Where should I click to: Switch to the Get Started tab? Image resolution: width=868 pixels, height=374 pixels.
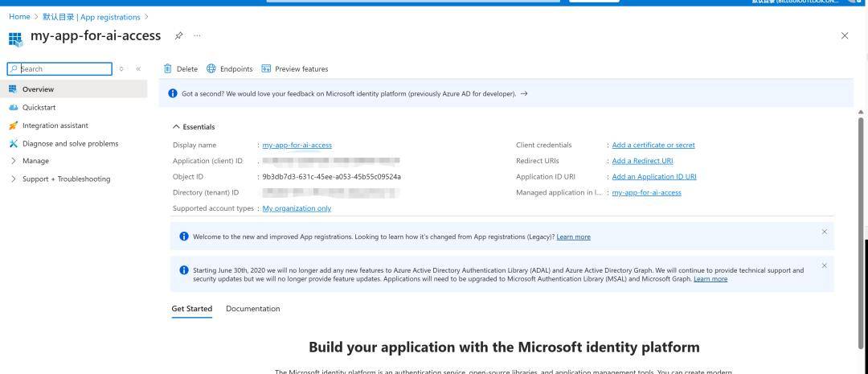(x=191, y=309)
